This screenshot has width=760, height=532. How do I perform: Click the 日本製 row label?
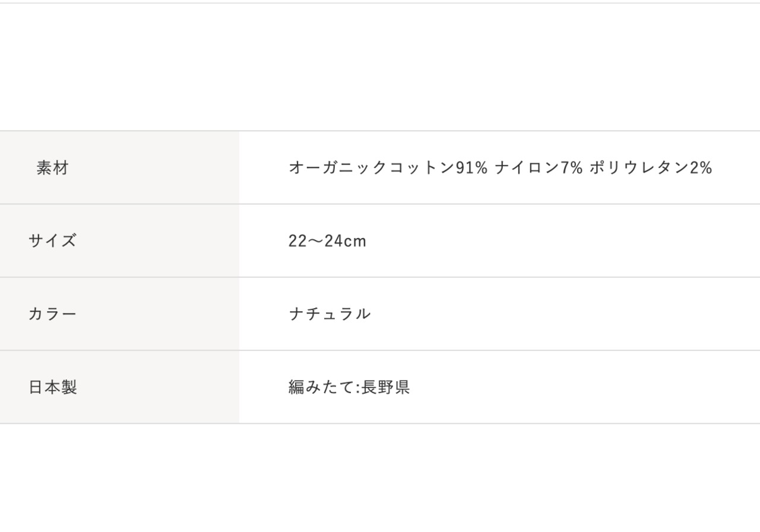52,388
